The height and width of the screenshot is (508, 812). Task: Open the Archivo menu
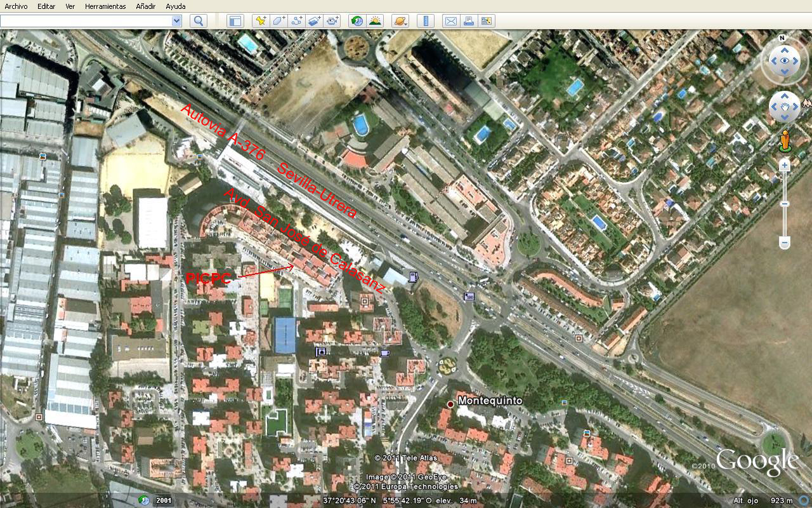(x=16, y=6)
